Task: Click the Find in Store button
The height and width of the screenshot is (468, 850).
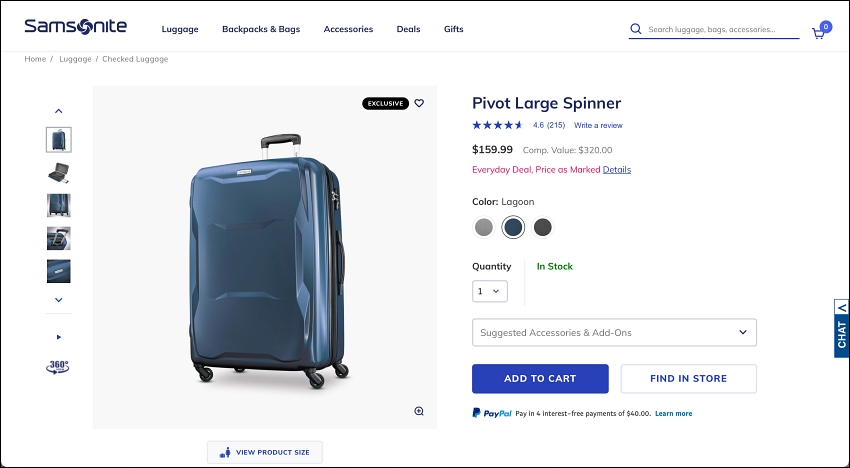Action: pyautogui.click(x=688, y=379)
